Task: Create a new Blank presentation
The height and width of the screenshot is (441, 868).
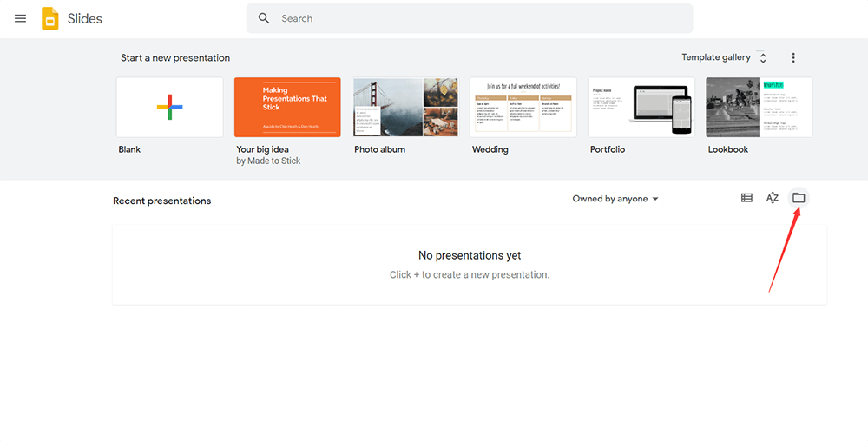Action: pos(170,107)
